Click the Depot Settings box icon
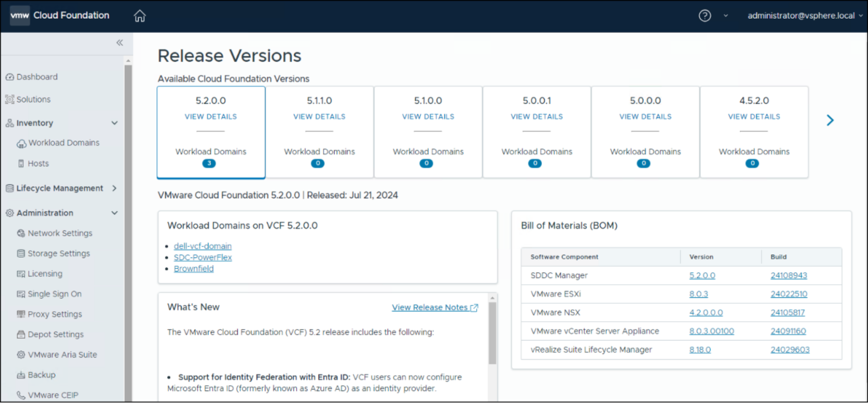The image size is (868, 403). click(21, 335)
